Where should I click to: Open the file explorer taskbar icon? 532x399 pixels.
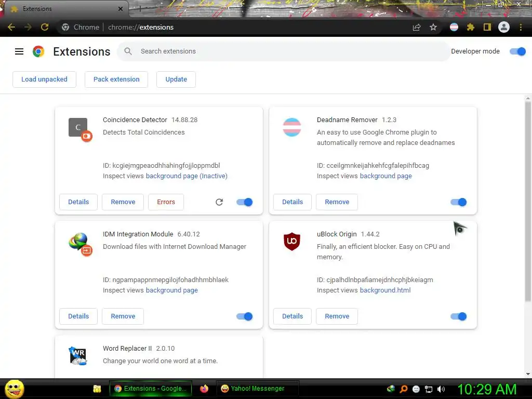point(97,389)
